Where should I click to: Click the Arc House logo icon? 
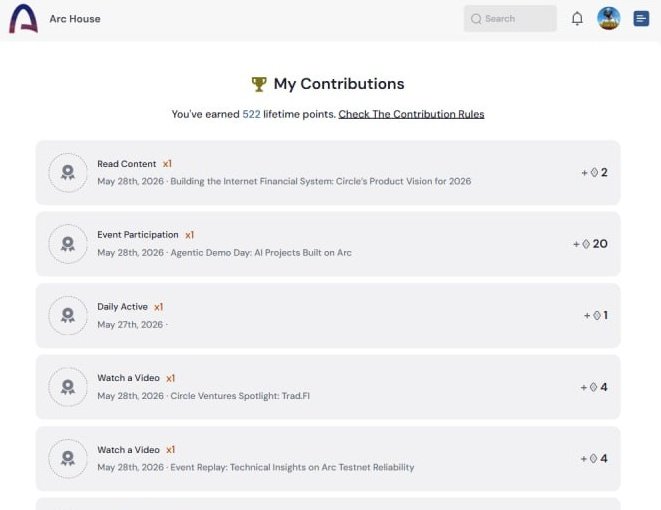click(x=24, y=19)
